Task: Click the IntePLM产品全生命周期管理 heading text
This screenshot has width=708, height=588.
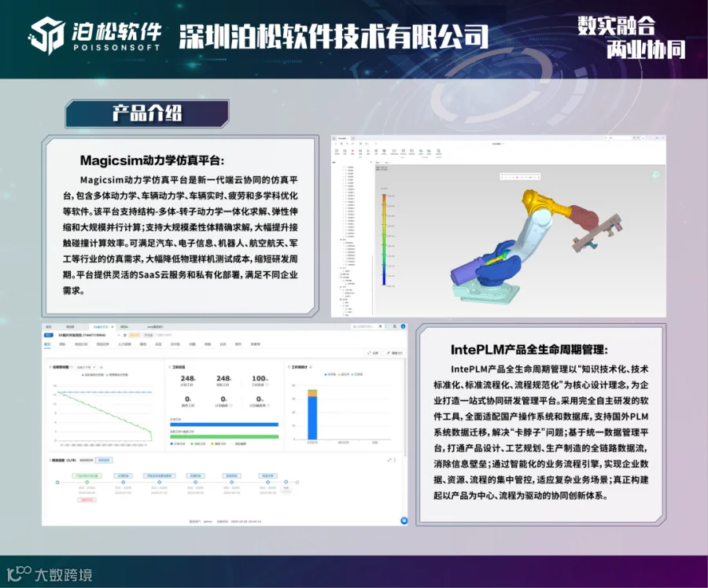Action: coord(529,349)
